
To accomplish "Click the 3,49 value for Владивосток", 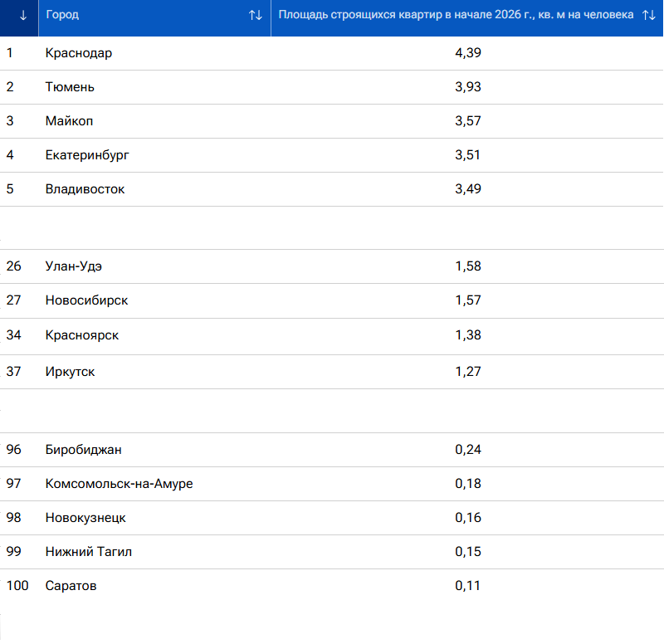I will (x=468, y=189).
